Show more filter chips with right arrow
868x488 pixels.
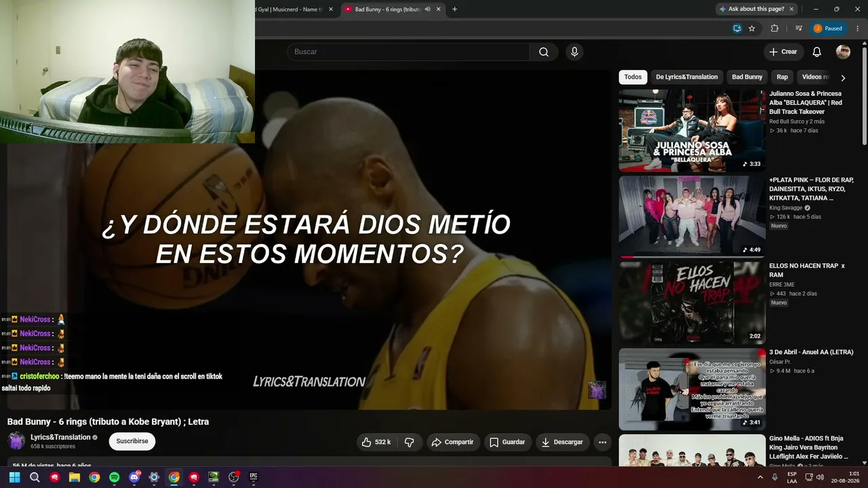click(843, 78)
